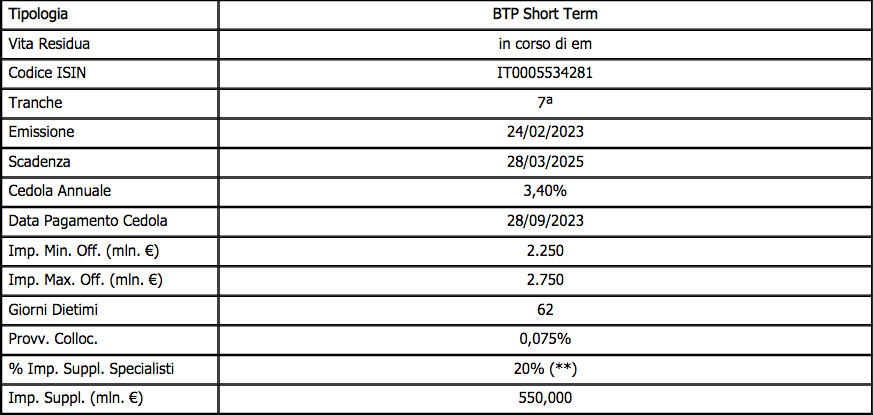Click the 3,40% annual coupon value
Viewport: 873px width, 415px height.
click(x=545, y=191)
